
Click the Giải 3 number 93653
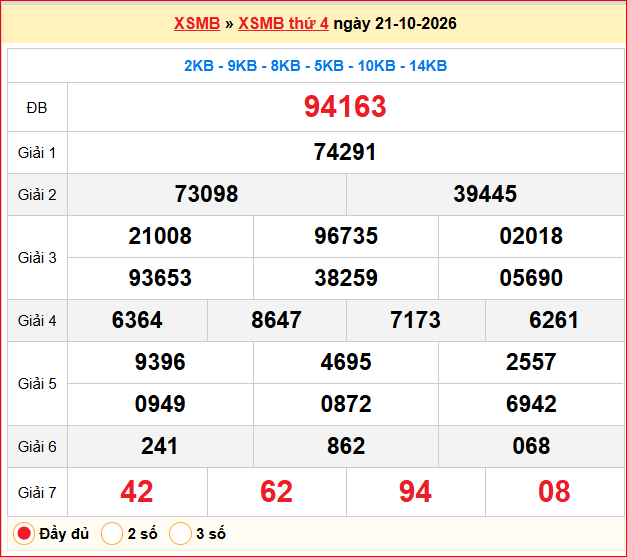[160, 278]
